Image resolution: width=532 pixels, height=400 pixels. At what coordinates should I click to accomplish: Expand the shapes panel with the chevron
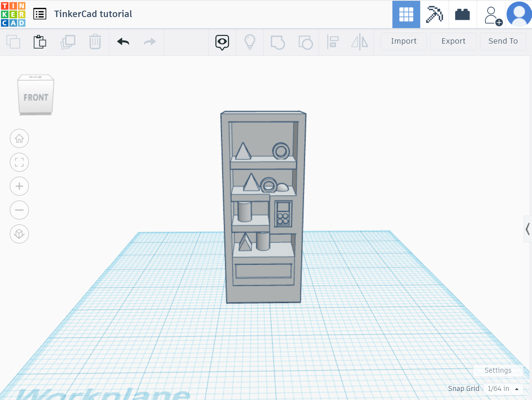[528, 229]
